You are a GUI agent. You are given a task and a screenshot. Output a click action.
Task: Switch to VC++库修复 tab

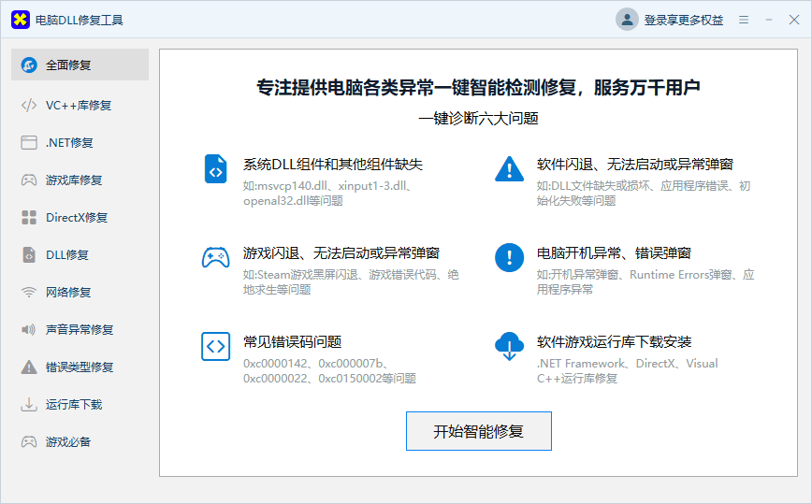(x=80, y=105)
